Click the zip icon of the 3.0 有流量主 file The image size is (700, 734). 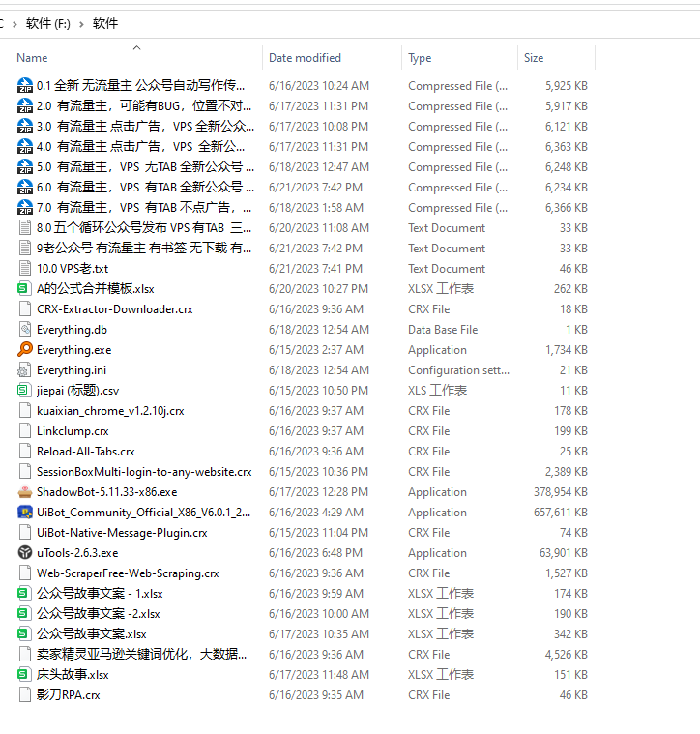click(25, 127)
